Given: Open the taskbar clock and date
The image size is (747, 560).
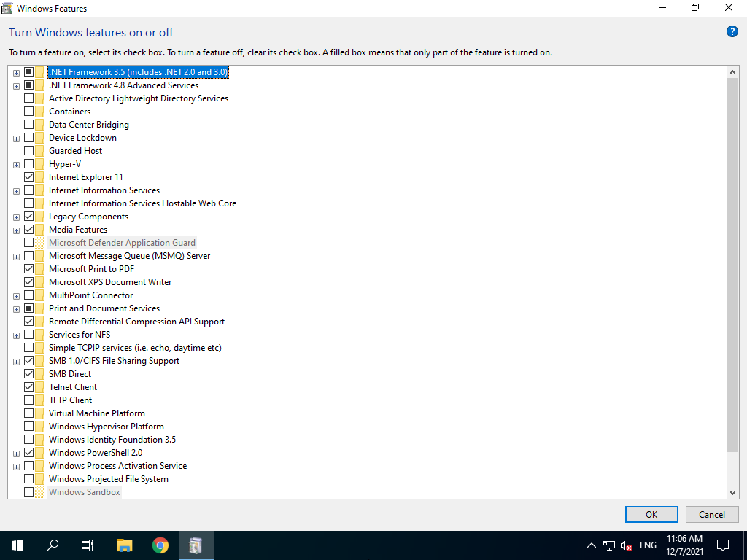Looking at the screenshot, I should [x=684, y=545].
